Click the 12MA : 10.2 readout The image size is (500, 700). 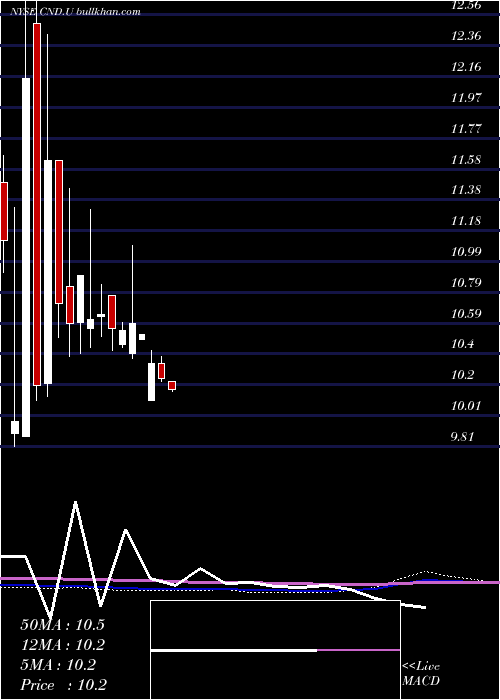coord(62,645)
